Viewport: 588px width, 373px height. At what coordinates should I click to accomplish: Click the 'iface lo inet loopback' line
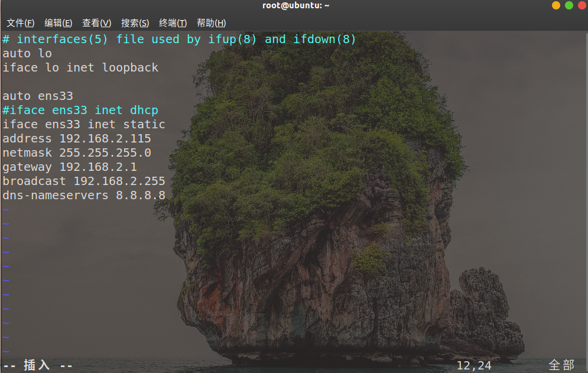[x=80, y=67]
